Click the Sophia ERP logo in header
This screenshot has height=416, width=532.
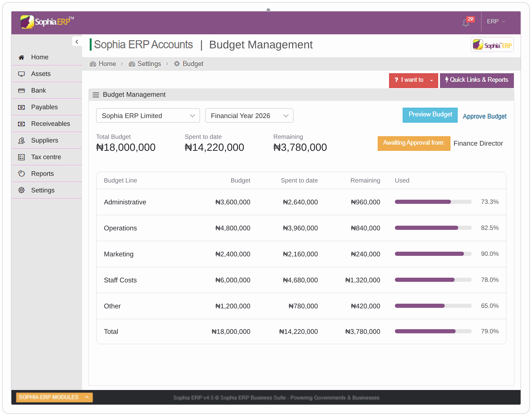point(47,22)
